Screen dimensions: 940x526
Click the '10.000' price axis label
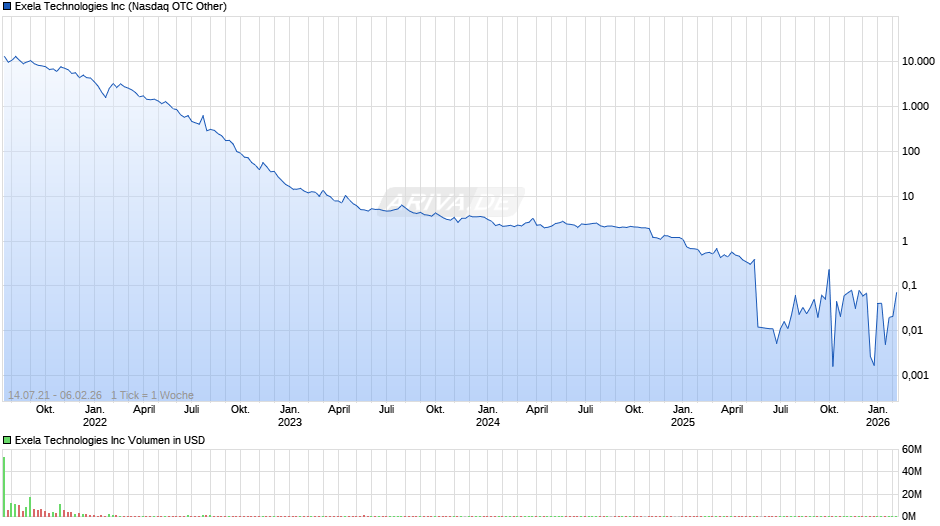click(918, 61)
